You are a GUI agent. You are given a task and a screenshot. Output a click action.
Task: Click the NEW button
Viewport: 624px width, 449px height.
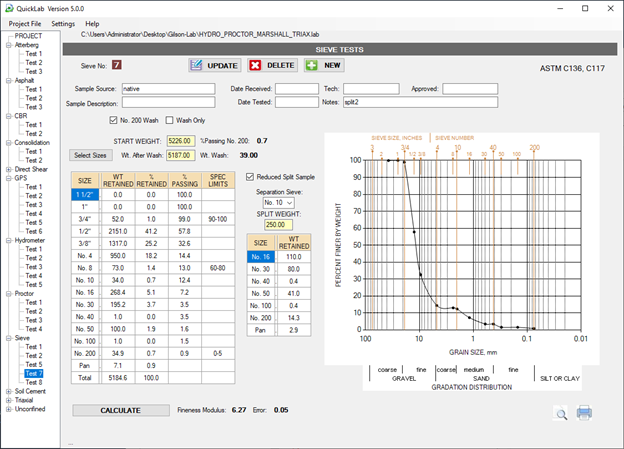324,65
